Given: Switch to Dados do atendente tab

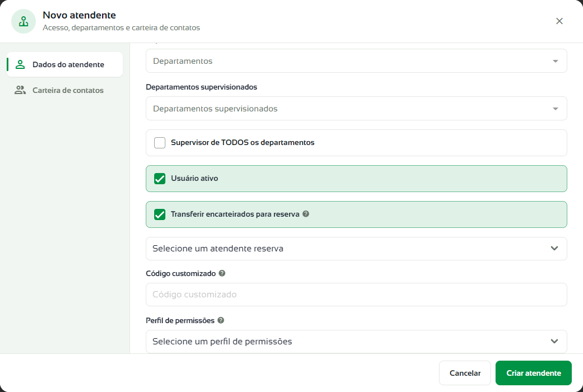Looking at the screenshot, I should coord(64,64).
